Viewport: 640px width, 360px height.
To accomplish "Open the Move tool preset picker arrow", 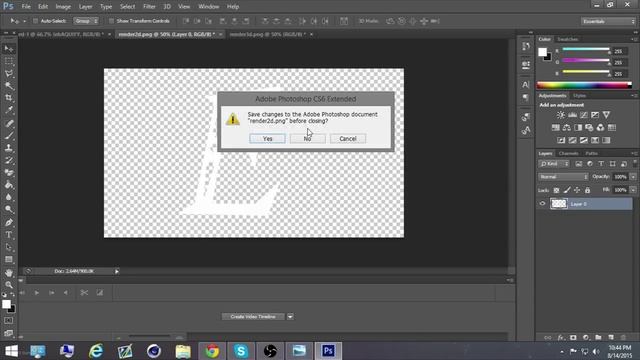I will [x=24, y=21].
